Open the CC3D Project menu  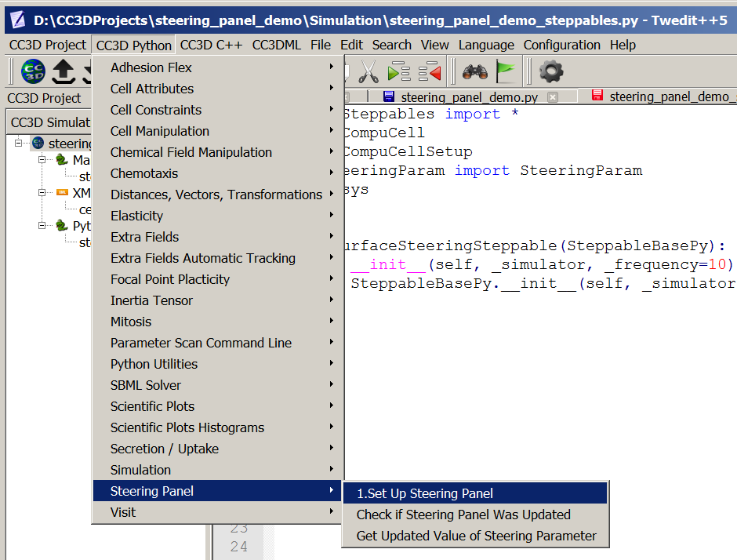point(48,45)
